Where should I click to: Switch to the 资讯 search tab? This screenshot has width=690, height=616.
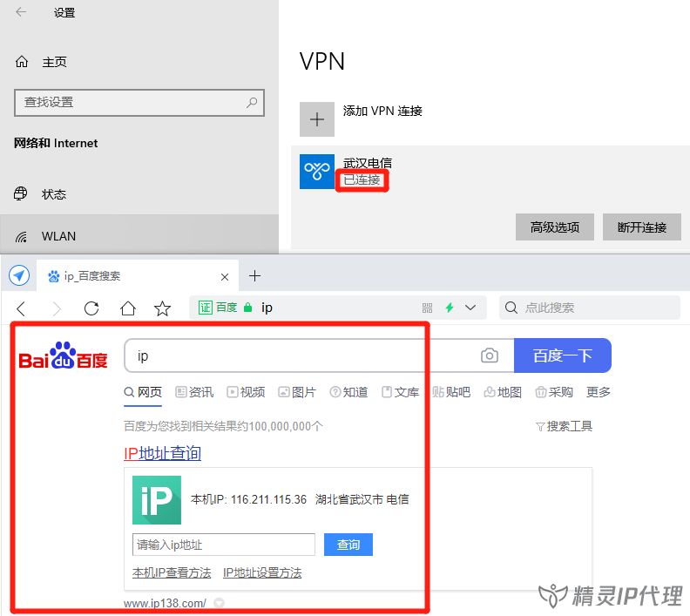(194, 392)
